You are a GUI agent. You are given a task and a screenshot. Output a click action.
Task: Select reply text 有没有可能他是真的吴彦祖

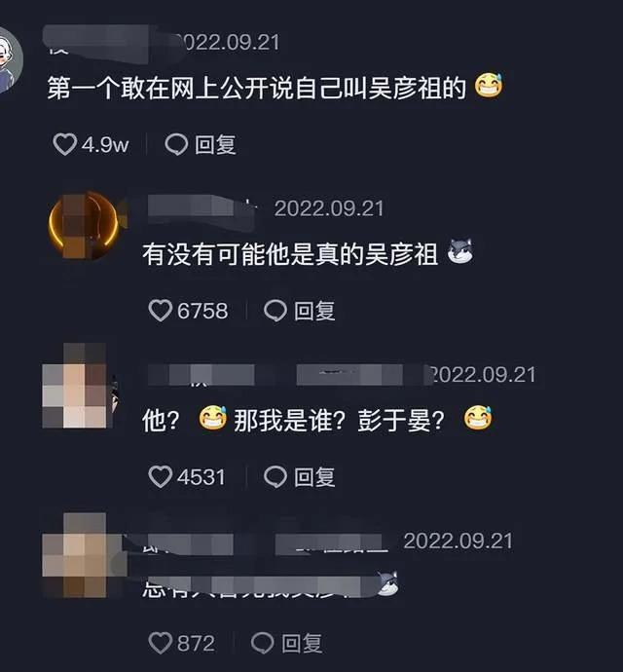pyautogui.click(x=290, y=254)
